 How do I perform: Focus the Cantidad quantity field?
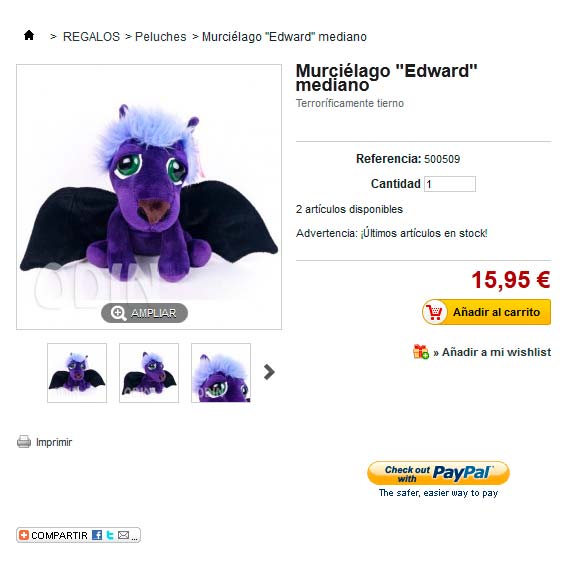pyautogui.click(x=450, y=184)
